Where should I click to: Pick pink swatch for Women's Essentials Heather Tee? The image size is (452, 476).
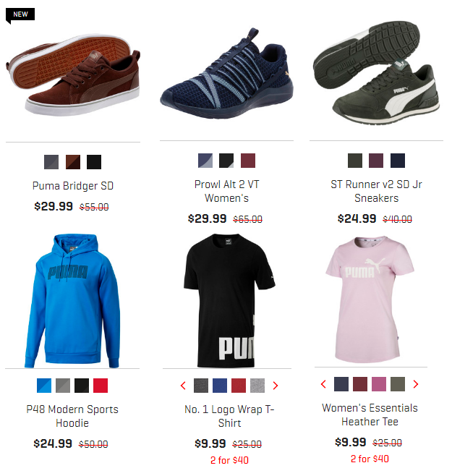(x=379, y=384)
